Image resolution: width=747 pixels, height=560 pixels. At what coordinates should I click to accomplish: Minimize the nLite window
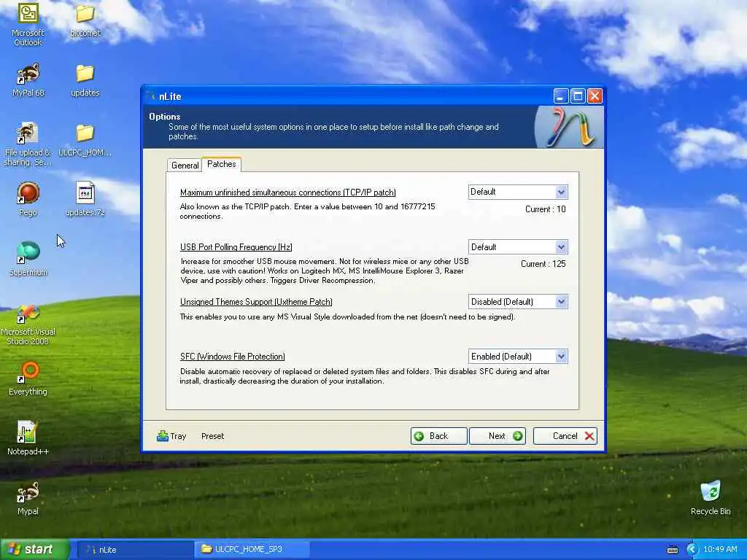coord(561,96)
